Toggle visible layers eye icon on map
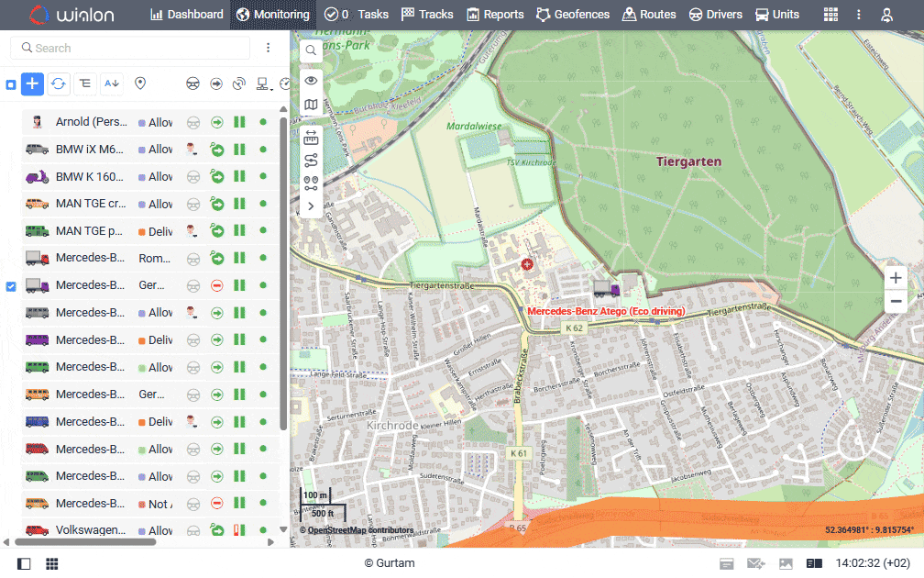This screenshot has height=578, width=924. point(312,81)
